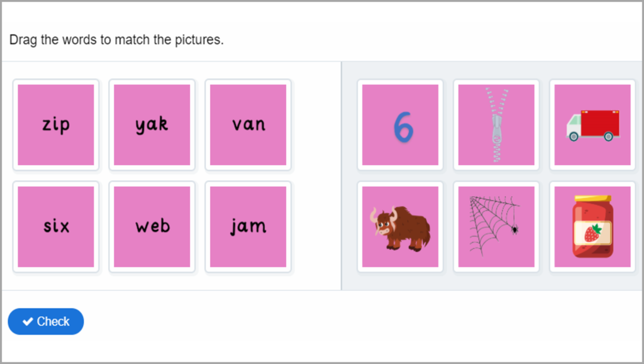Select the word card 'zip'
The height and width of the screenshot is (364, 644).
pos(55,124)
